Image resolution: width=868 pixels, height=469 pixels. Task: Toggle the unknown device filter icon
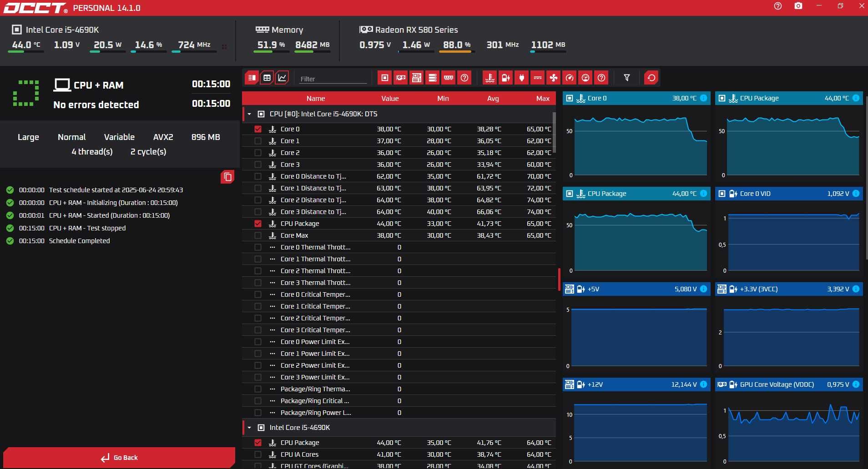coord(464,78)
